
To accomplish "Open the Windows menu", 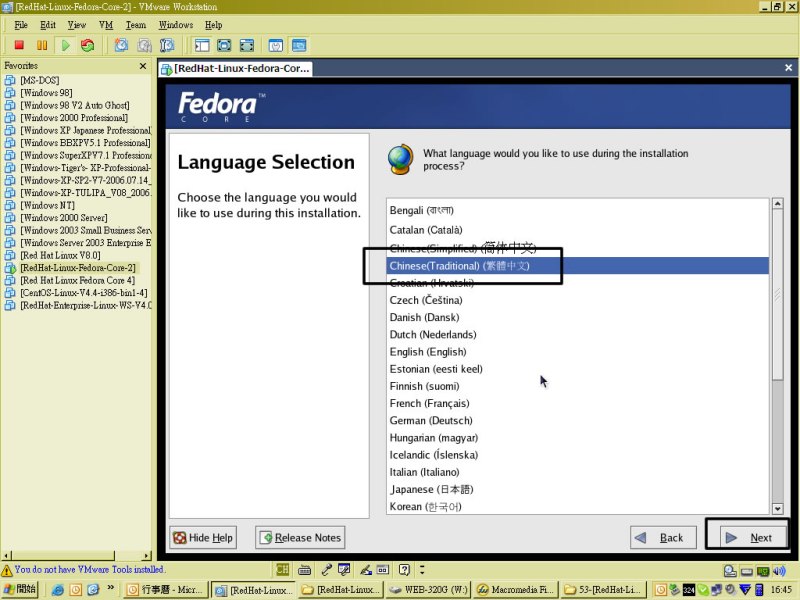I will click(x=176, y=25).
